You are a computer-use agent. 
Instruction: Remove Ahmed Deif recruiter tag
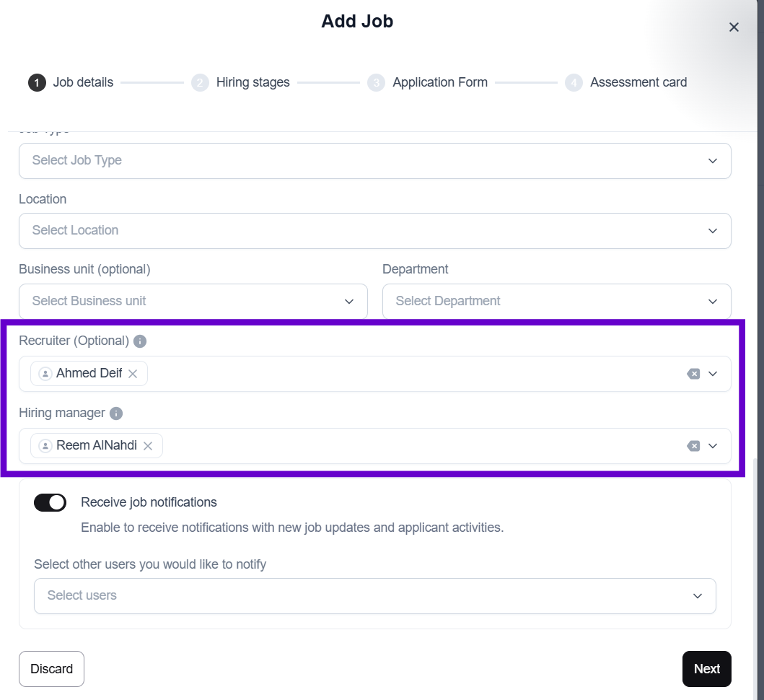[x=133, y=374]
